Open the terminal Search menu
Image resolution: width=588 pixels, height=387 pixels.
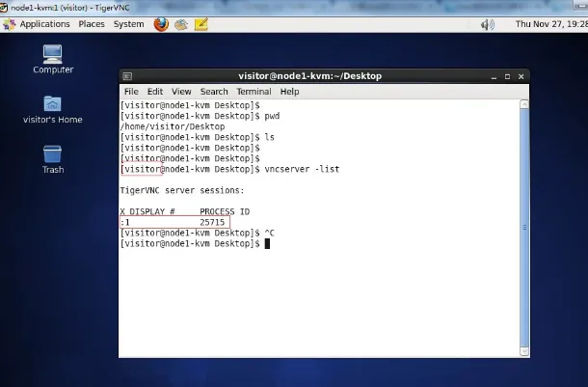(214, 92)
